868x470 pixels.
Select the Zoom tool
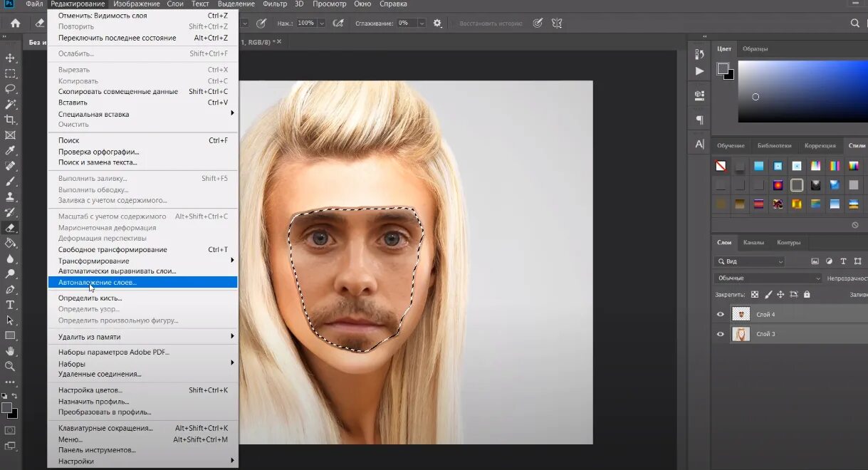(x=10, y=366)
